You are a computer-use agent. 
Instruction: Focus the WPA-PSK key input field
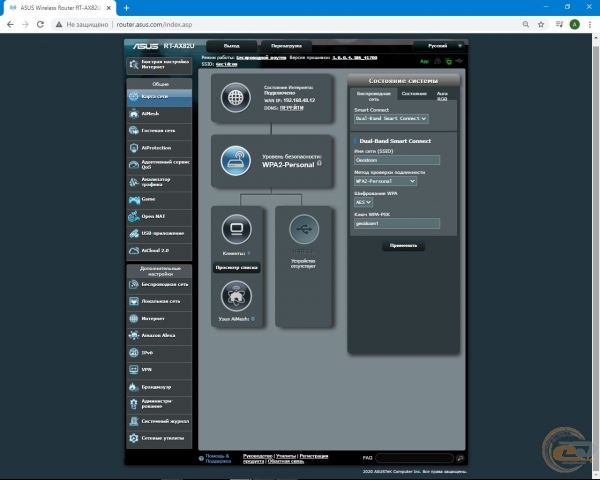point(397,224)
